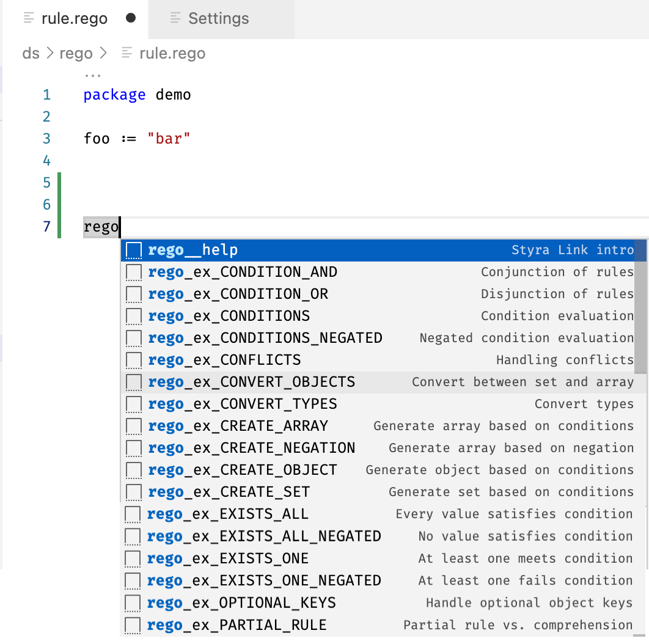This screenshot has height=644, width=649.
Task: Click the "Styra Link intro" description
Action: pos(573,250)
